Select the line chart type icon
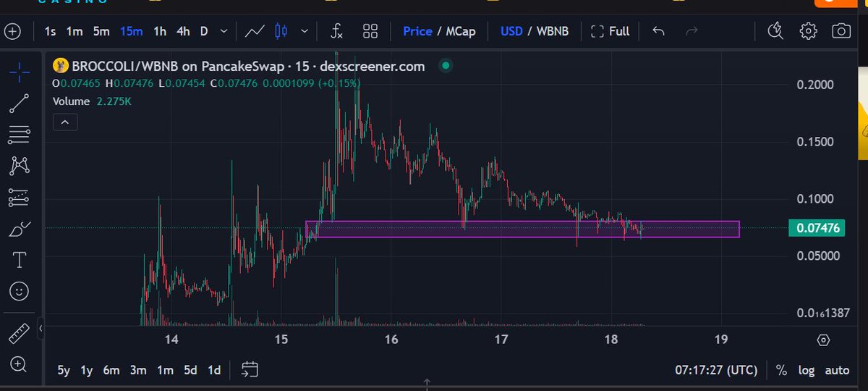This screenshot has width=868, height=391. pyautogui.click(x=255, y=32)
